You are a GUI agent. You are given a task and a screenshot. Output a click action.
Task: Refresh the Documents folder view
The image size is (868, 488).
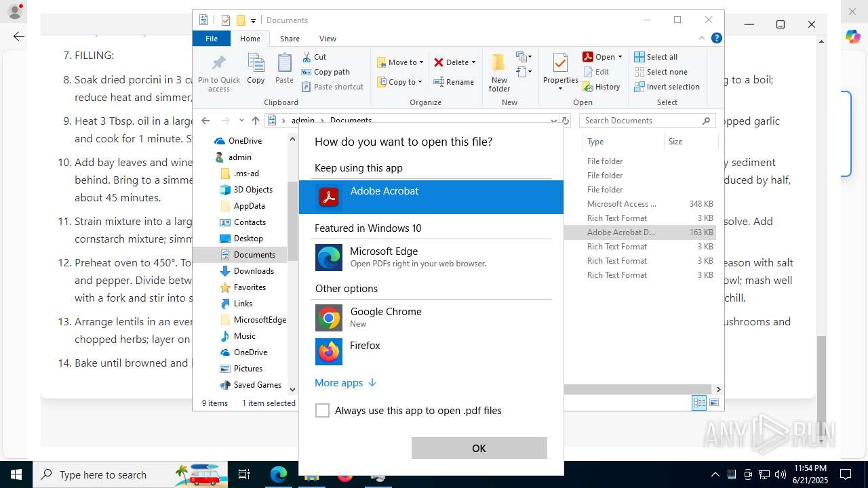pos(566,121)
